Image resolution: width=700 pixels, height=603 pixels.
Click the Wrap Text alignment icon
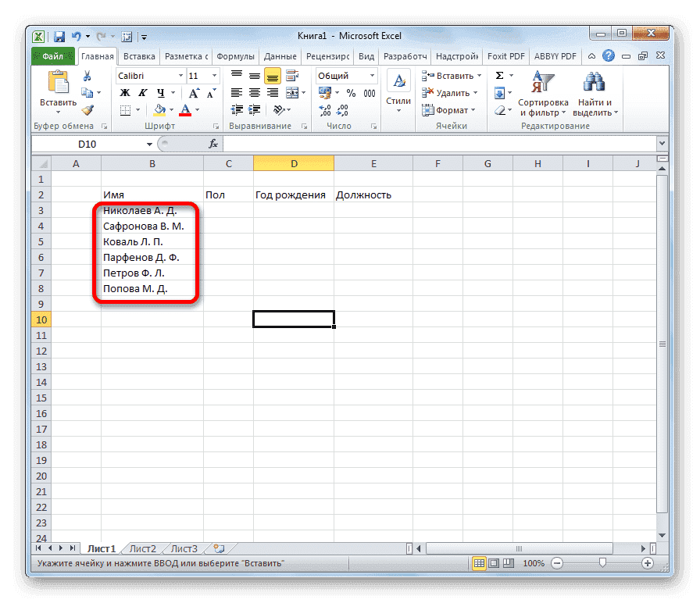(292, 75)
